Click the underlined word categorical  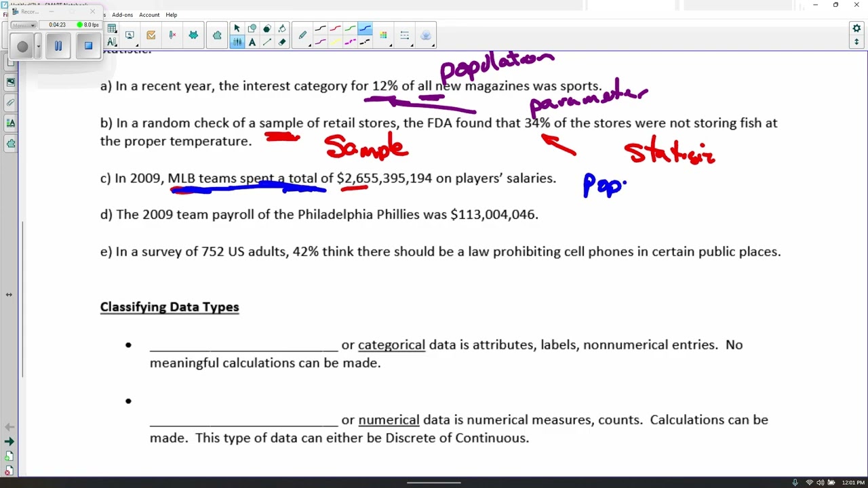(x=391, y=345)
